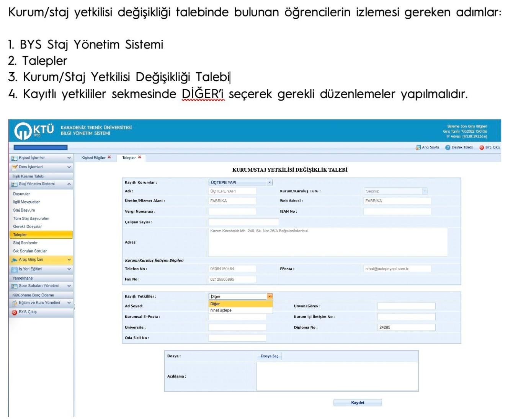Click the Kayıtlı Yetkililer dropdown arrow

pyautogui.click(x=270, y=296)
